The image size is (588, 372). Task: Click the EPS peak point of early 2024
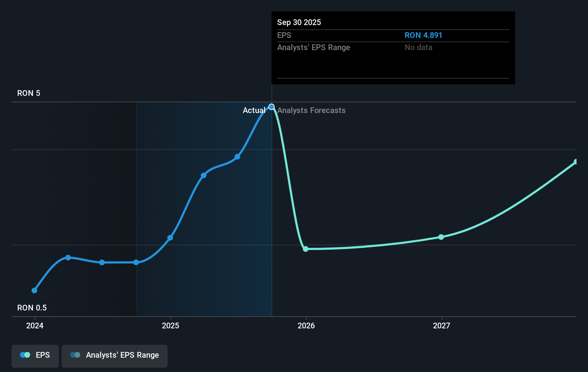(68, 258)
